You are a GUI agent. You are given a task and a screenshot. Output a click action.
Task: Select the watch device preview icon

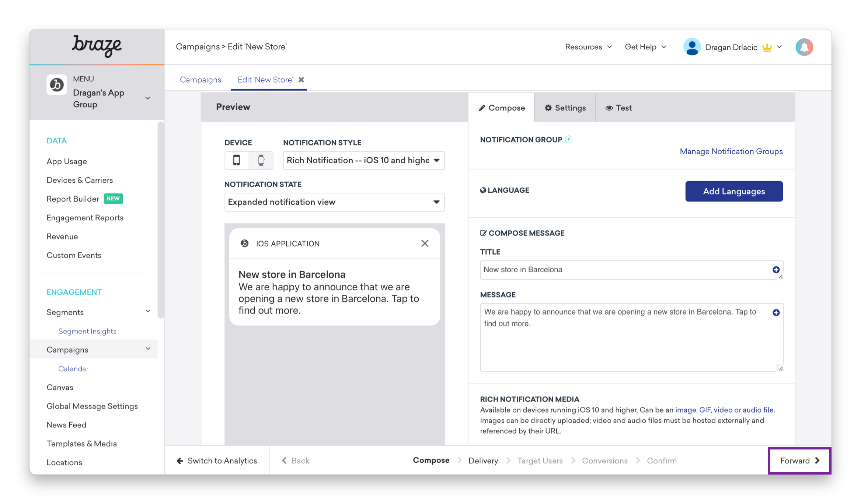261,160
